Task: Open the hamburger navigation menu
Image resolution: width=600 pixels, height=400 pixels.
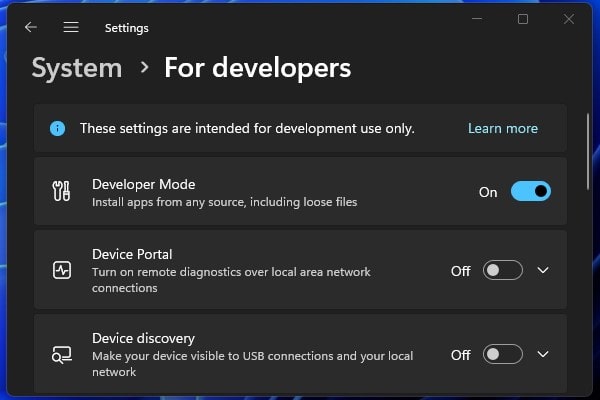Action: [x=71, y=27]
